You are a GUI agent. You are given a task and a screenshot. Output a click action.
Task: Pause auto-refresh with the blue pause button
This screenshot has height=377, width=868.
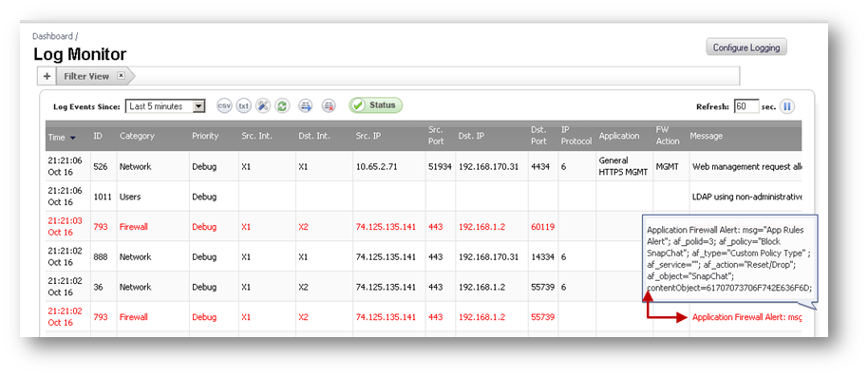click(x=787, y=106)
